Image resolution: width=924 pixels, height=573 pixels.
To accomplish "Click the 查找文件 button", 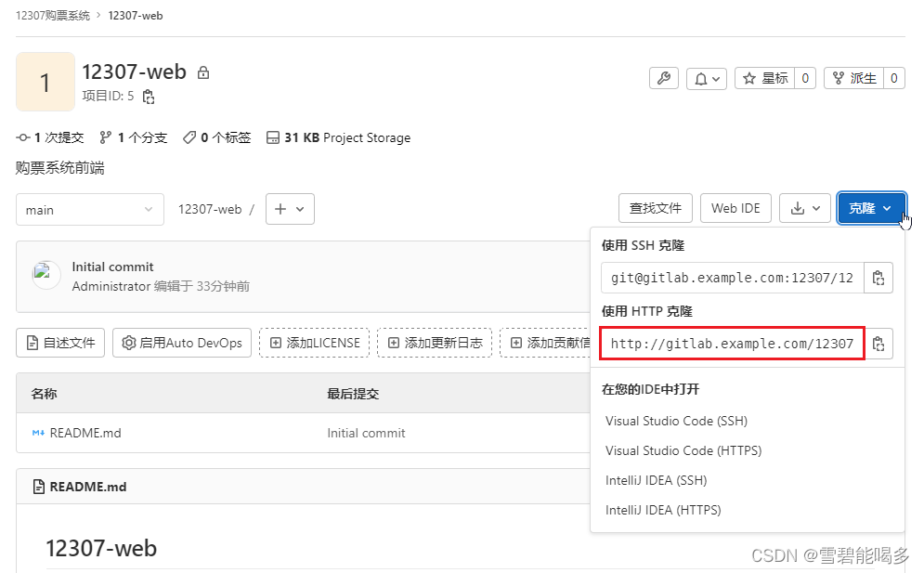I will coord(656,208).
